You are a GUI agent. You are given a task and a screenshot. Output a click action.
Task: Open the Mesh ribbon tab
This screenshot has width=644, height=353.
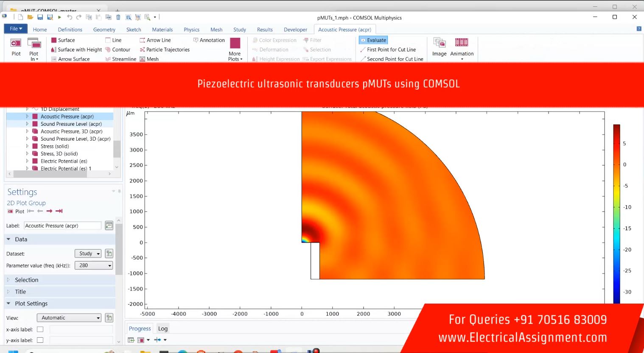pyautogui.click(x=216, y=30)
